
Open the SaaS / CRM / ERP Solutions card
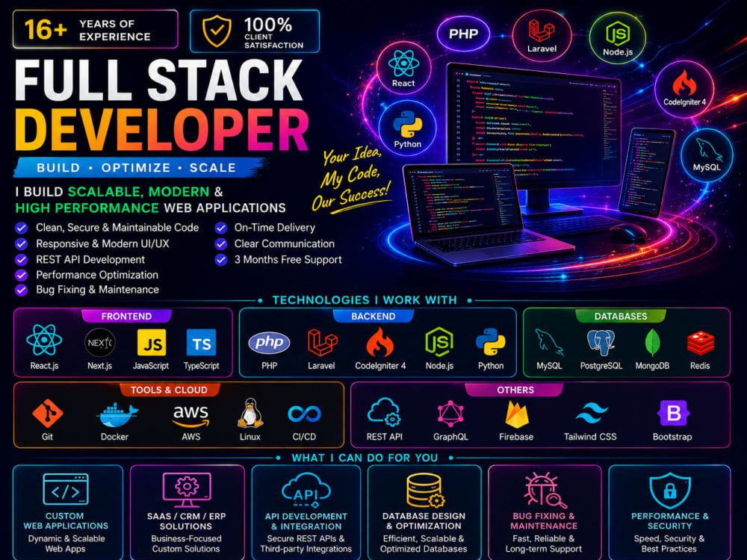pos(187,512)
